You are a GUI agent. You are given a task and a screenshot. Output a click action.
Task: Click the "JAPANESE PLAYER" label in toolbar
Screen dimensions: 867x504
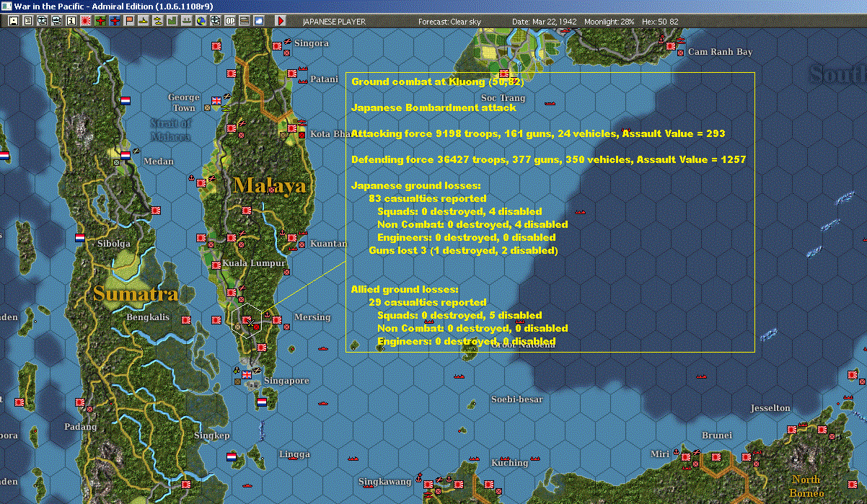click(x=334, y=22)
